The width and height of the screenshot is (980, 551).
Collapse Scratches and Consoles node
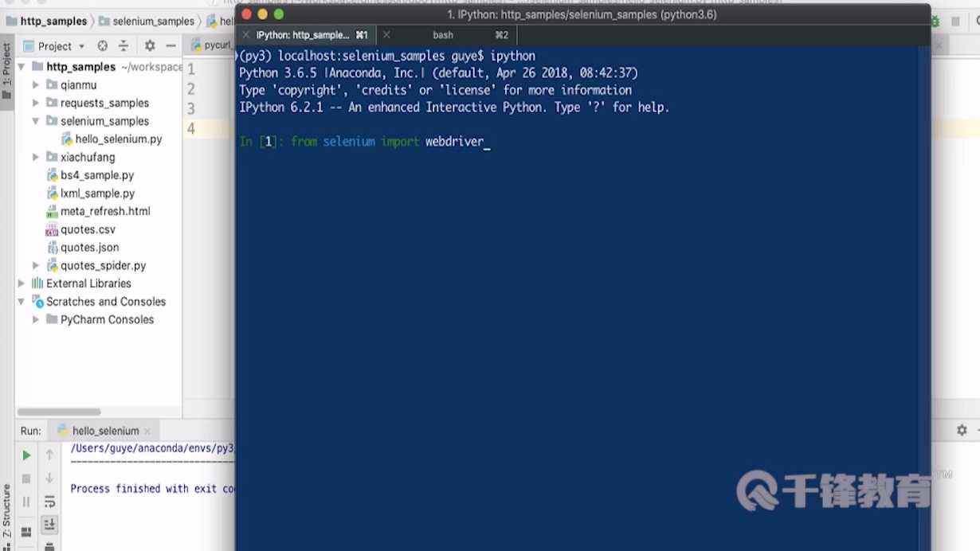pyautogui.click(x=22, y=302)
